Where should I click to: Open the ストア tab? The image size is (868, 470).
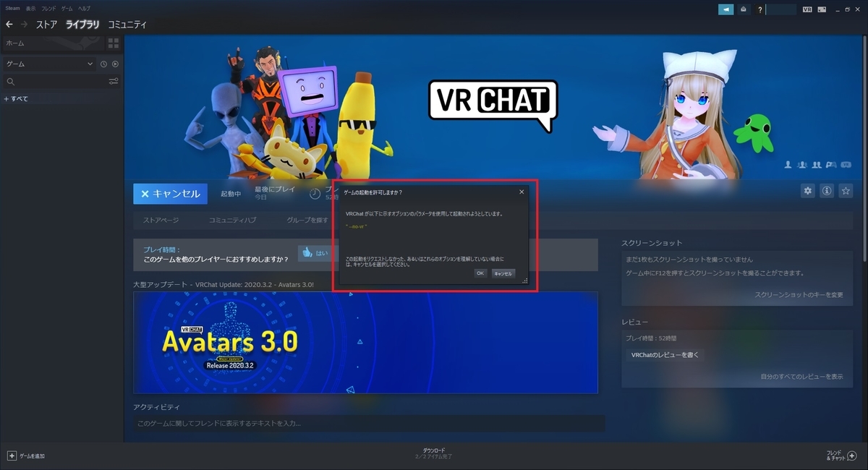click(47, 24)
